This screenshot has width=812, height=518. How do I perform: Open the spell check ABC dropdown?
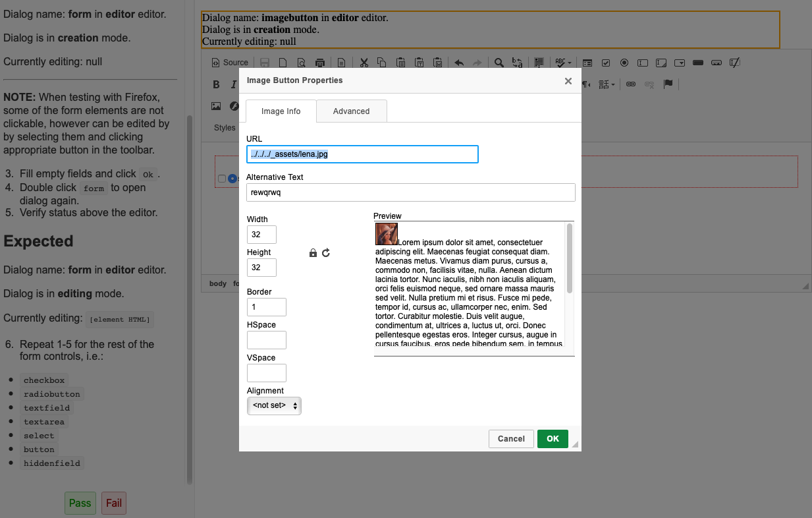click(x=563, y=63)
